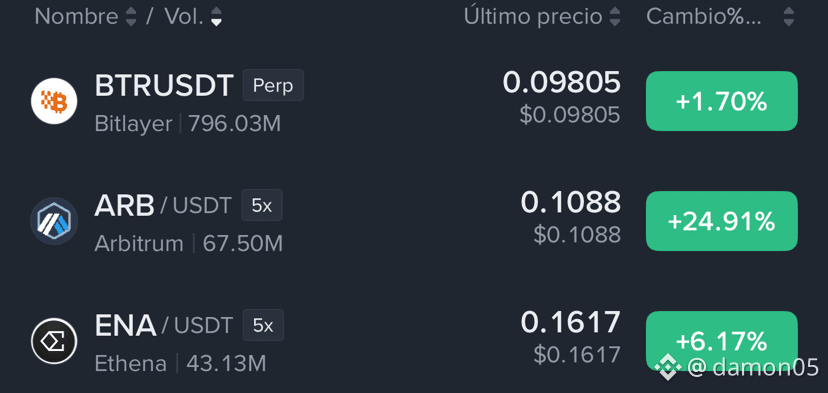The width and height of the screenshot is (828, 393).
Task: Select the Nombre column header label
Action: point(77,17)
